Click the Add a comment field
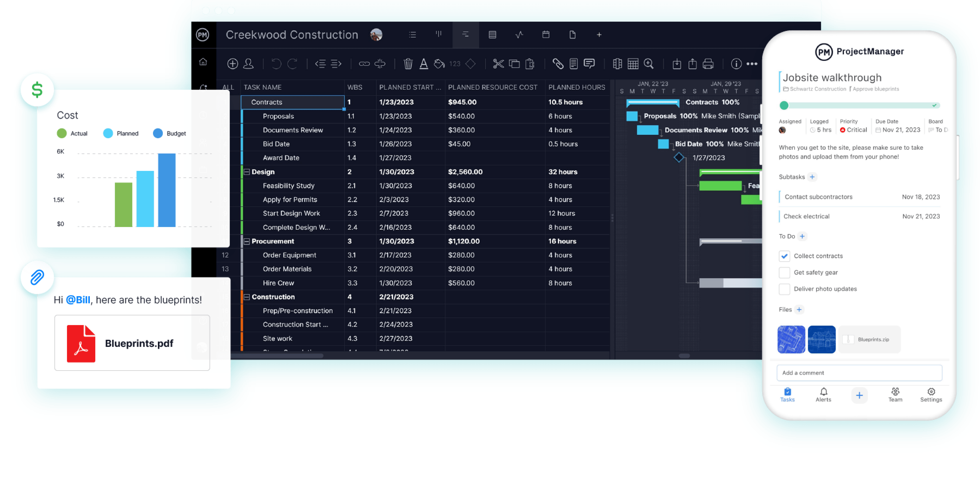 [x=859, y=373]
